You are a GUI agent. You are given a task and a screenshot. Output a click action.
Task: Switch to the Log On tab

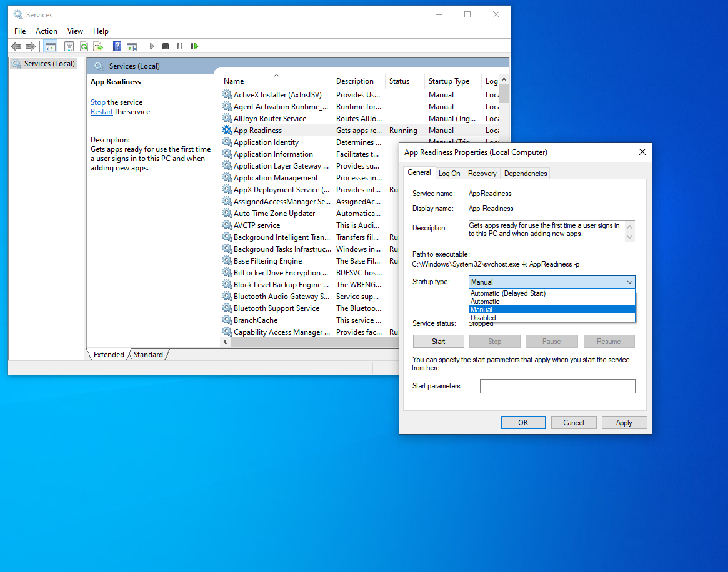click(449, 174)
